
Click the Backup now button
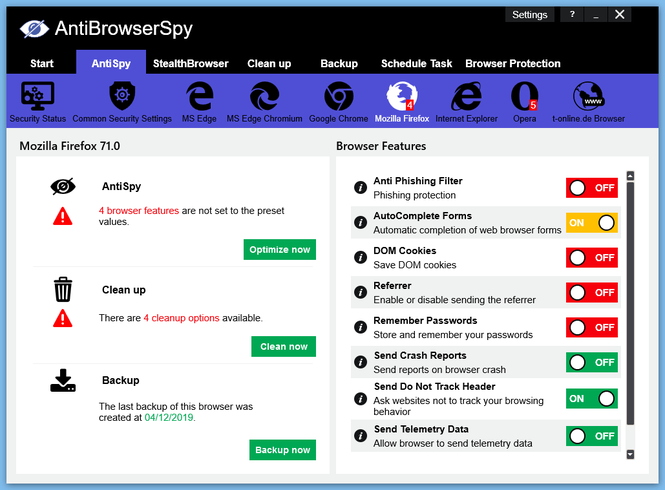coord(282,450)
